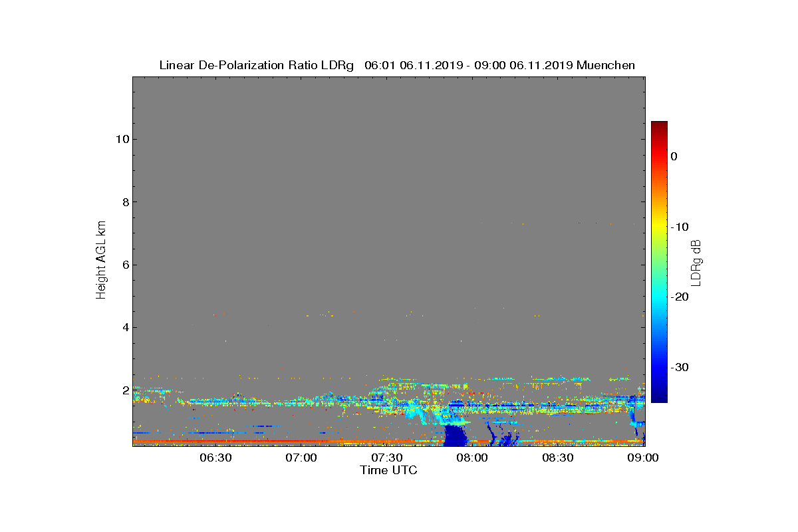This screenshot has height=532, width=798.
Task: Click the 07:30 time tick label
Action: pos(387,458)
